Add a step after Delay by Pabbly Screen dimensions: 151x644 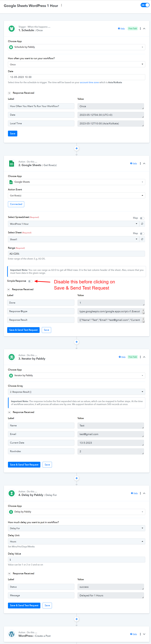(x=77, y=619)
